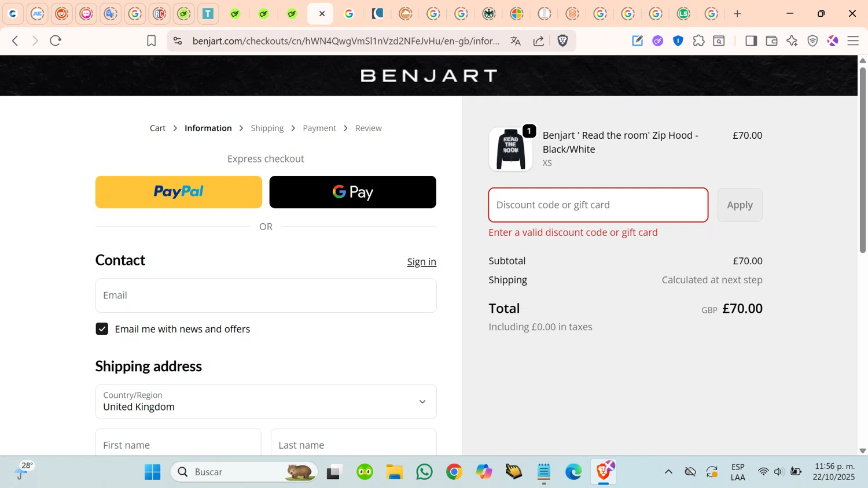Image resolution: width=868 pixels, height=488 pixels.
Task: Focus the First name field
Action: point(178,443)
